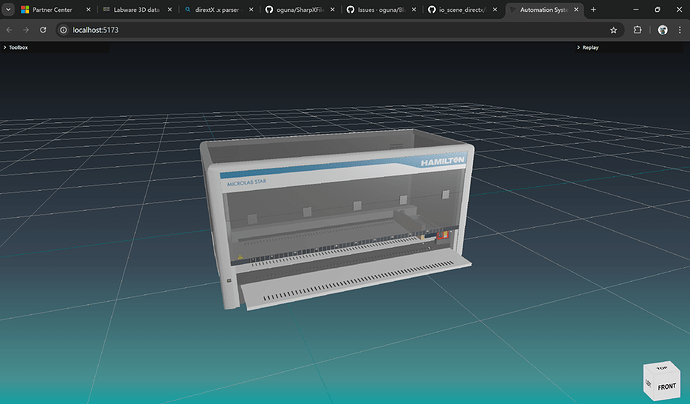Click the TOP face of view cube

pyautogui.click(x=661, y=368)
